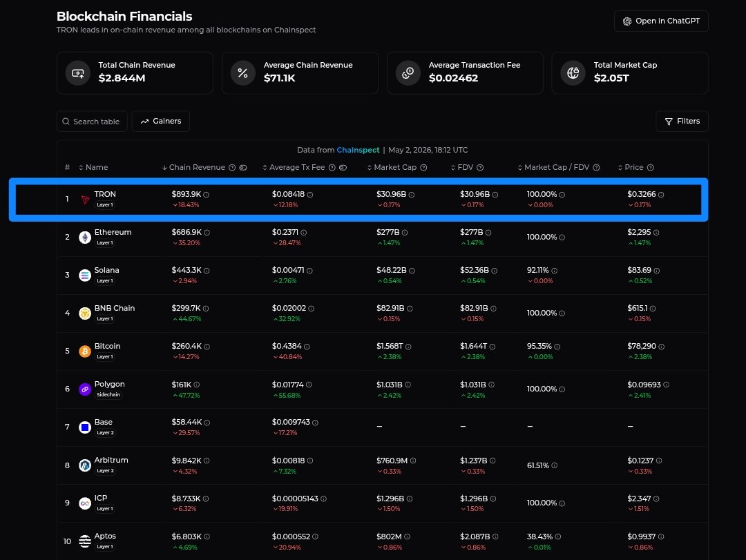The height and width of the screenshot is (560, 746).
Task: Click Polygon's $0.01774 average fee
Action: 288,385
